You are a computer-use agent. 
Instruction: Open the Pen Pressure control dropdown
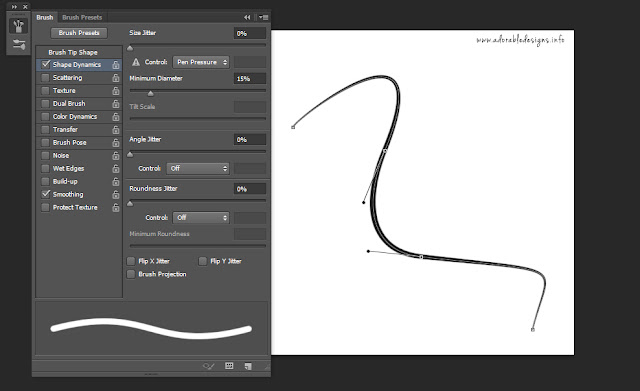coord(201,62)
